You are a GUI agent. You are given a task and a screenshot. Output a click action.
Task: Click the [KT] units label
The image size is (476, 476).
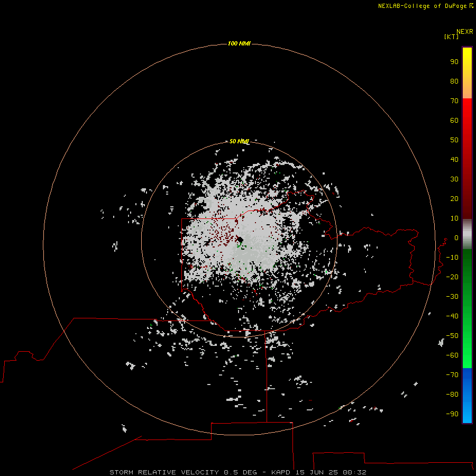[x=451, y=36]
